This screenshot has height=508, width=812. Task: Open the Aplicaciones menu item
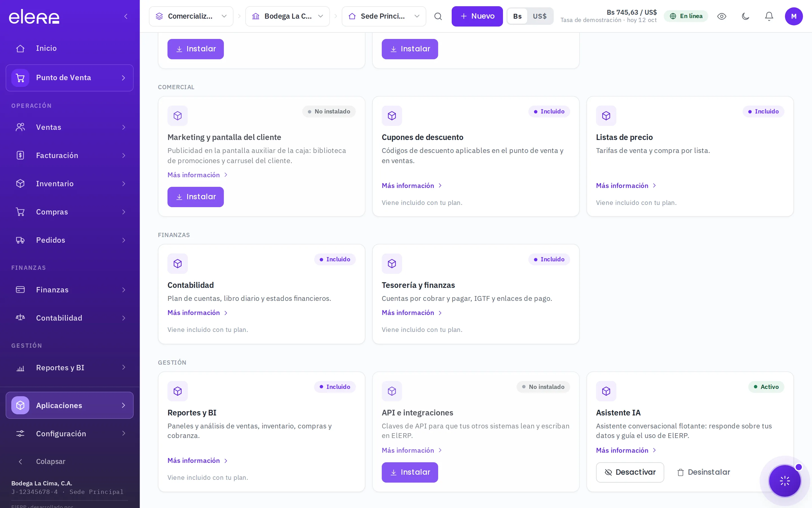[x=69, y=405]
